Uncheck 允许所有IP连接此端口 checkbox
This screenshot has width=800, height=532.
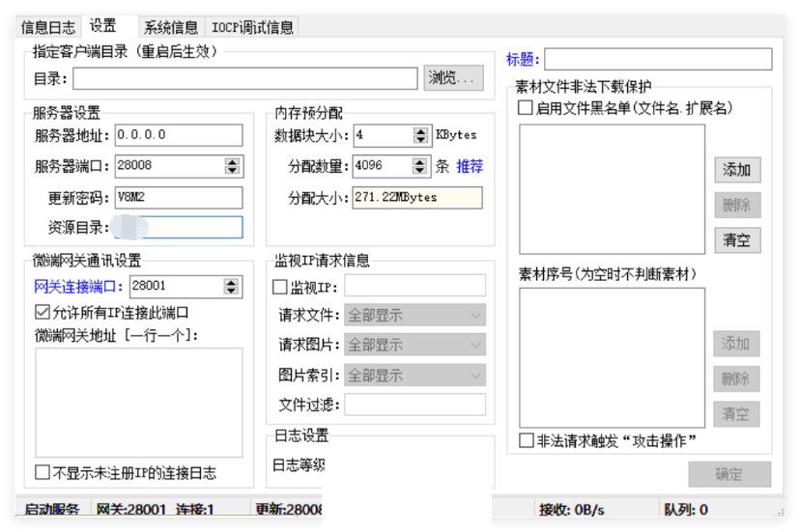(x=43, y=312)
